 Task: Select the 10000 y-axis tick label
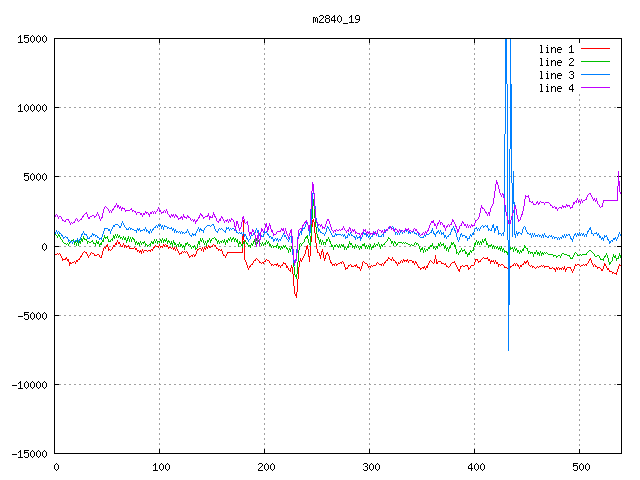click(31, 108)
